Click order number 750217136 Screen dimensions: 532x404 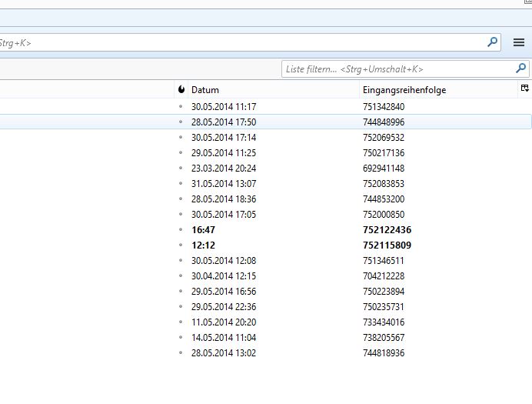tap(384, 153)
